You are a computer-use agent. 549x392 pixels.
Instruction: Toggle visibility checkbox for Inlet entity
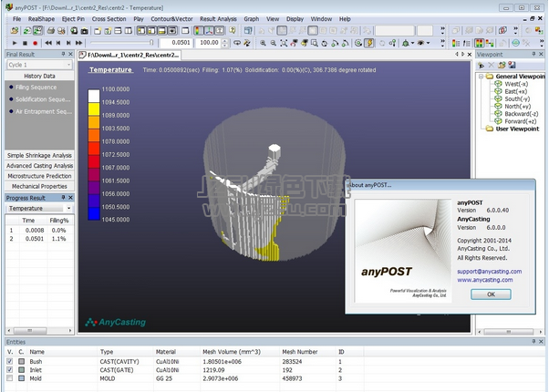click(9, 369)
